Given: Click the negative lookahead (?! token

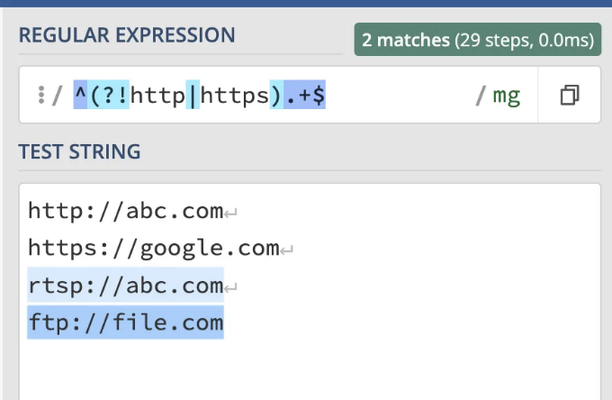Looking at the screenshot, I should [x=108, y=94].
